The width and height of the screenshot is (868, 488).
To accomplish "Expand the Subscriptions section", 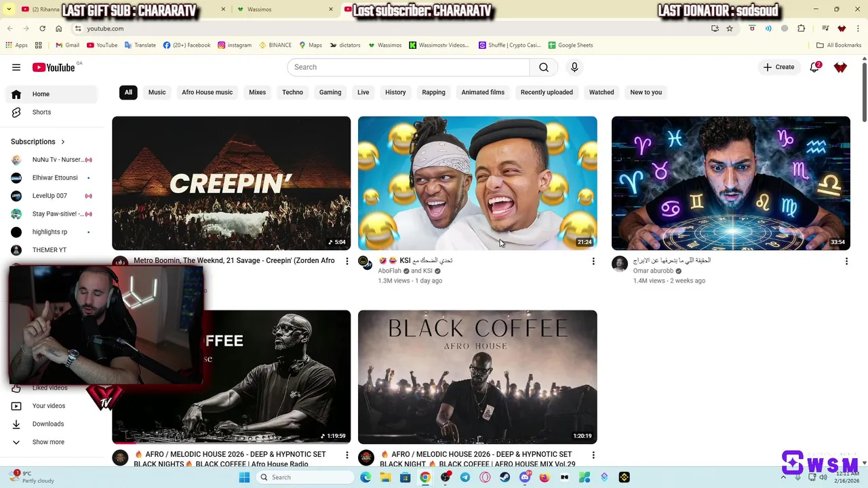I will click(38, 142).
